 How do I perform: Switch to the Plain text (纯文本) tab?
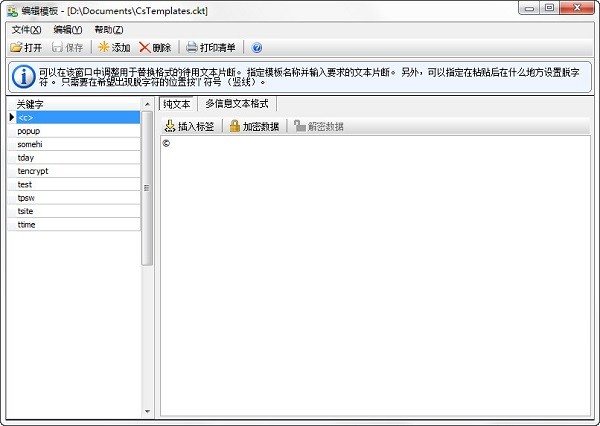(x=177, y=104)
